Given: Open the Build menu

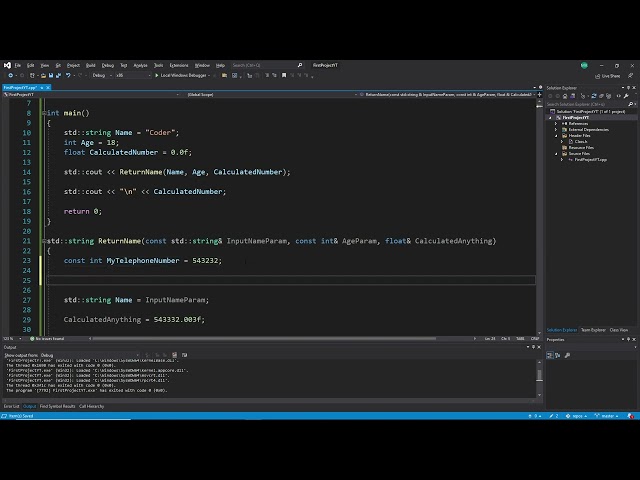Looking at the screenshot, I should pyautogui.click(x=91, y=65).
